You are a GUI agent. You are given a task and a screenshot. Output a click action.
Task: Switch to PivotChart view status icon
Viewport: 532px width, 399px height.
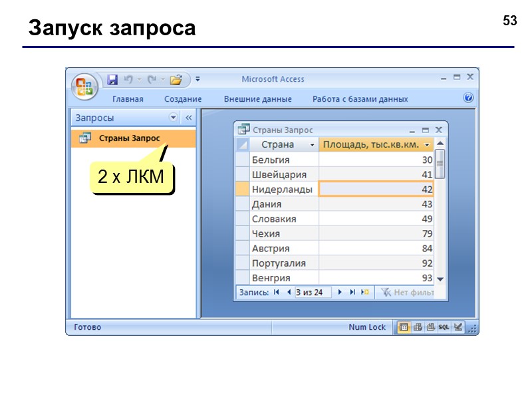tap(430, 327)
